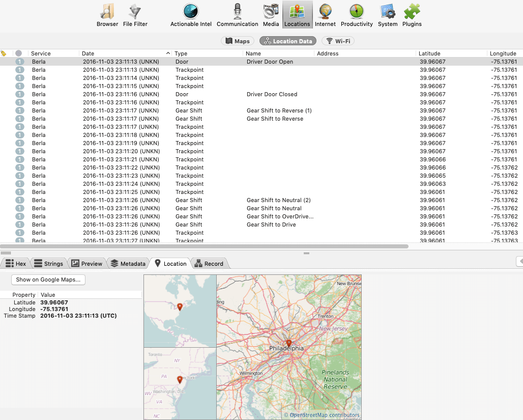Collapse the bottom details pane splitter

pyautogui.click(x=306, y=253)
